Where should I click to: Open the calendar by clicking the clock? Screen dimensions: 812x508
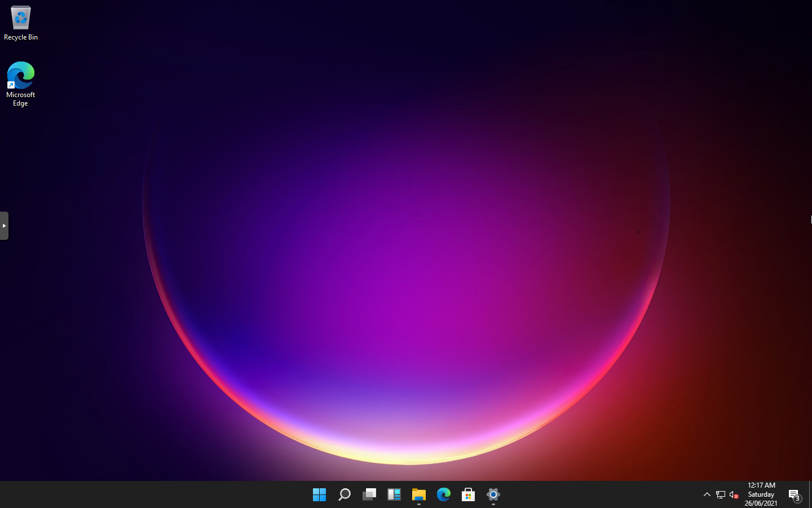pos(761,485)
